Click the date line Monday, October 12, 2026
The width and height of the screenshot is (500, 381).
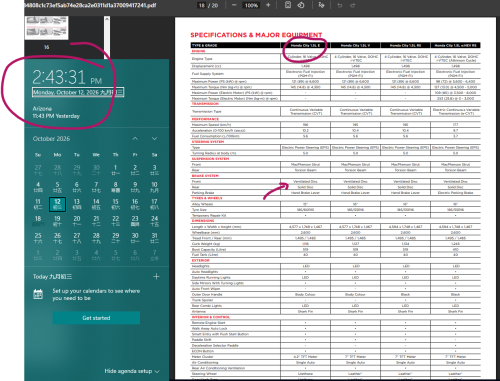78,92
